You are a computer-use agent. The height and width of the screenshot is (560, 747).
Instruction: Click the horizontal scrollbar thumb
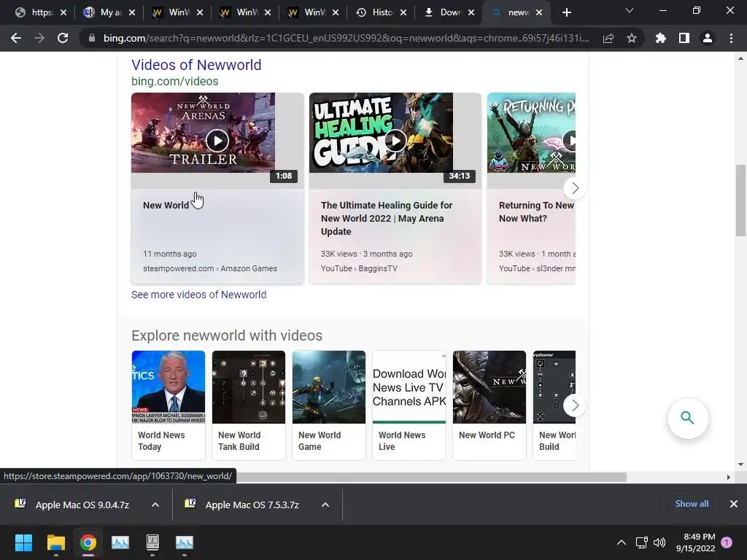click(431, 477)
